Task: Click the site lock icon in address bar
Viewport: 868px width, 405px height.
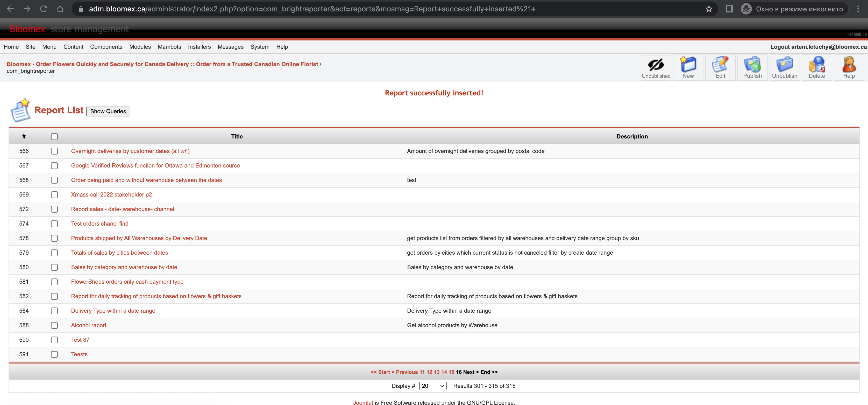Action: click(81, 9)
